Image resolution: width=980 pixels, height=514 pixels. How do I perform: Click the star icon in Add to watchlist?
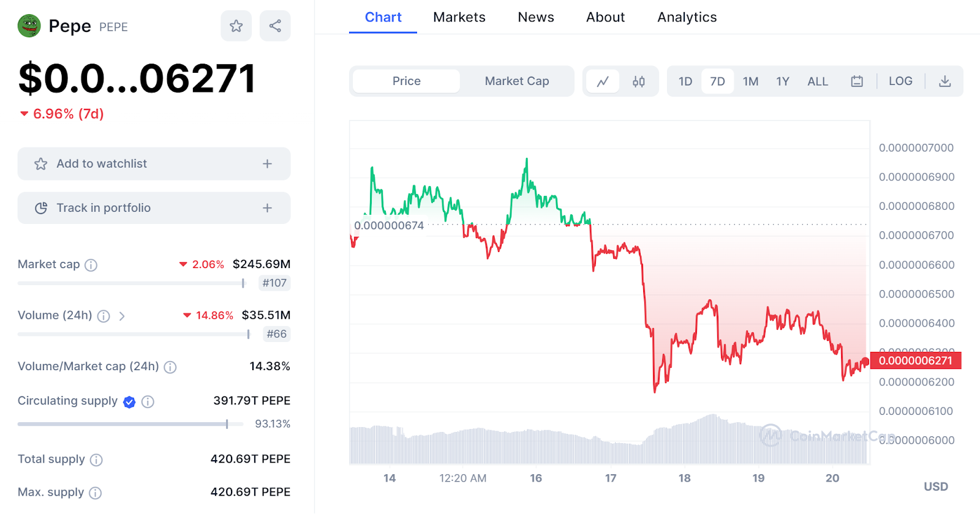(40, 164)
